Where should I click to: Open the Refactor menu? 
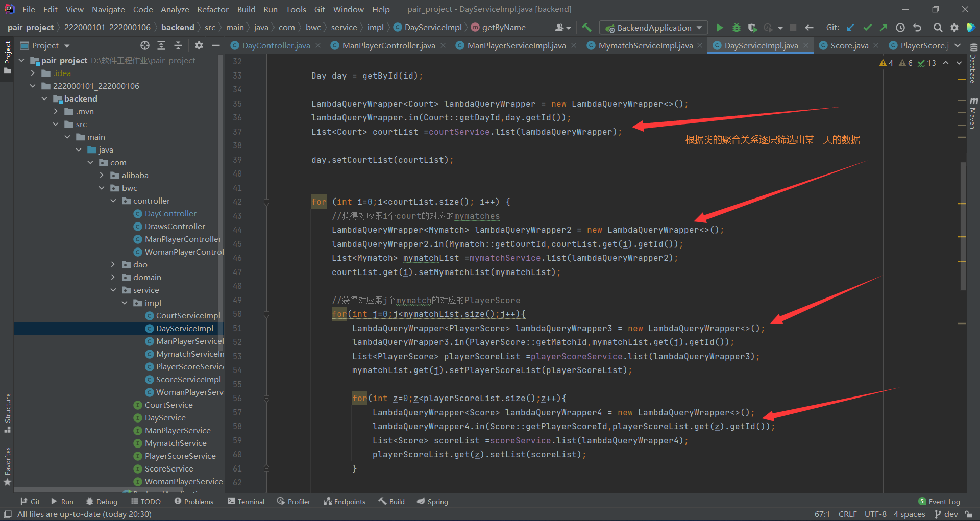[212, 9]
